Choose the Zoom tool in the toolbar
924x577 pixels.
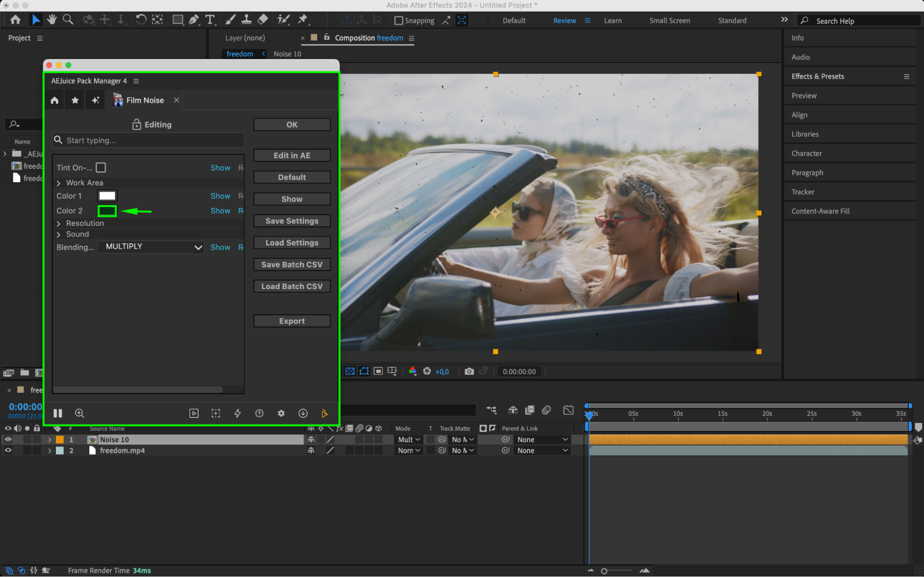pos(68,19)
